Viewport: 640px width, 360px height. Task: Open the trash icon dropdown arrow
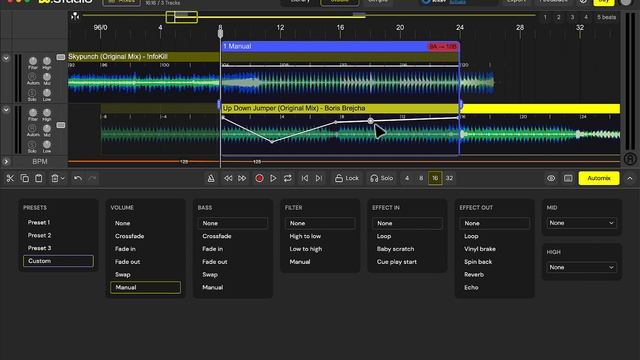62,179
